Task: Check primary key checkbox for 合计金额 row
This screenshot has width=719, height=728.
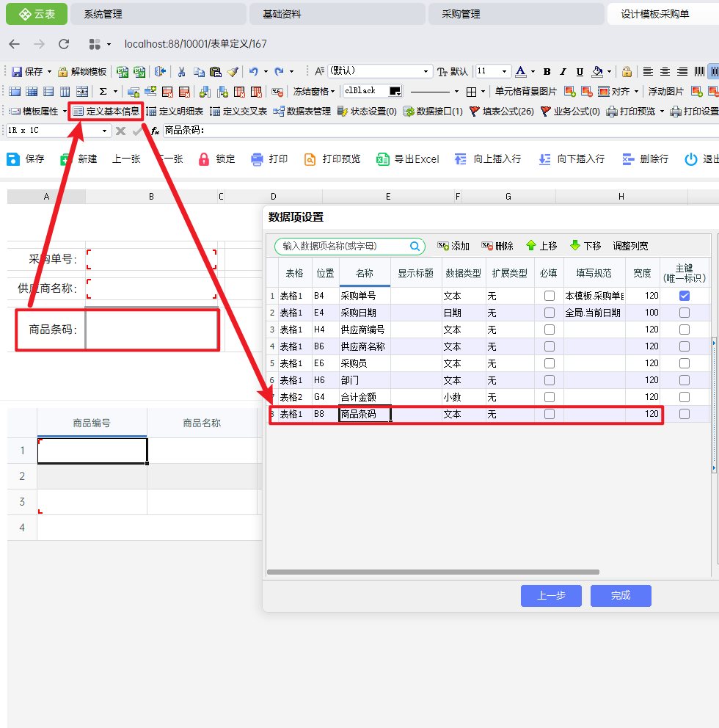Action: coord(685,397)
